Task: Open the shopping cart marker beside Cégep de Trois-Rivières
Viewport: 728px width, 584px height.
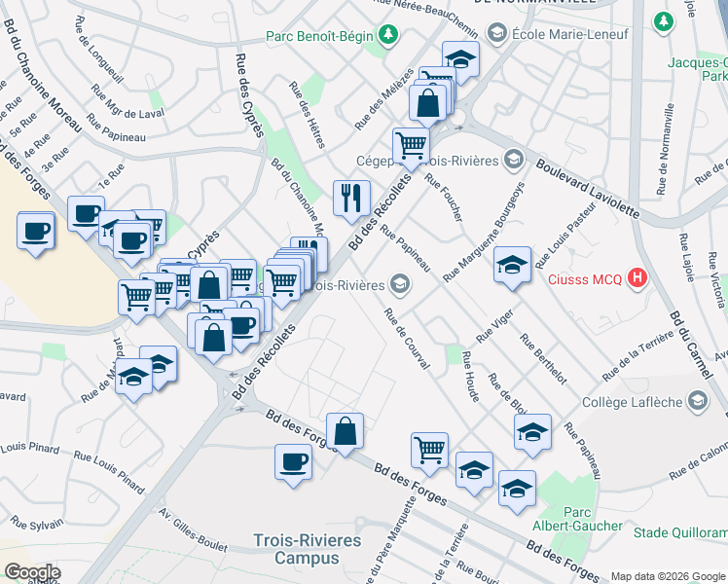Action: [x=411, y=148]
